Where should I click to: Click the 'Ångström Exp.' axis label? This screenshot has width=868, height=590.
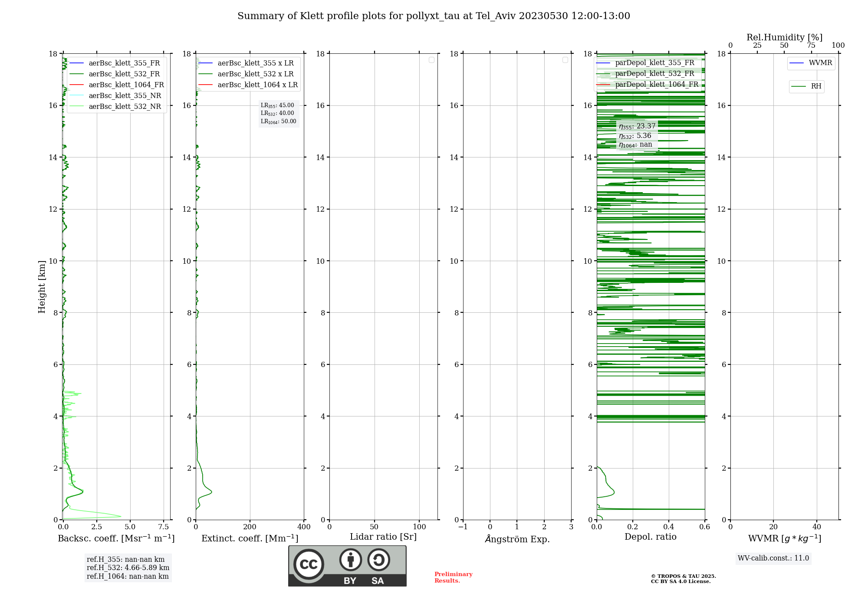[x=517, y=539]
